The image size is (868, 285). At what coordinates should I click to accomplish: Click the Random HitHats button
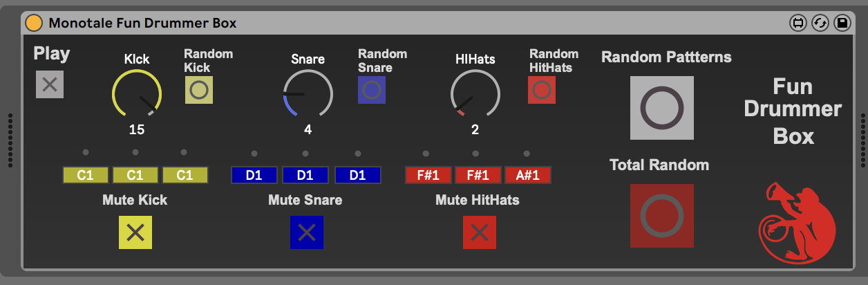[542, 90]
